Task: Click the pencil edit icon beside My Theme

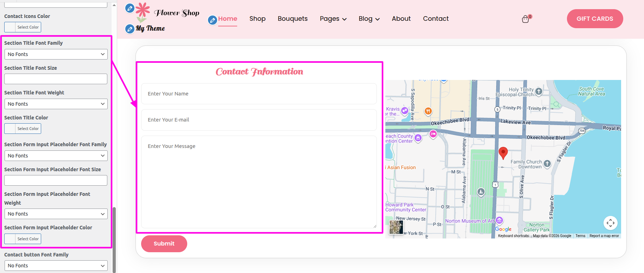Action: (130, 29)
